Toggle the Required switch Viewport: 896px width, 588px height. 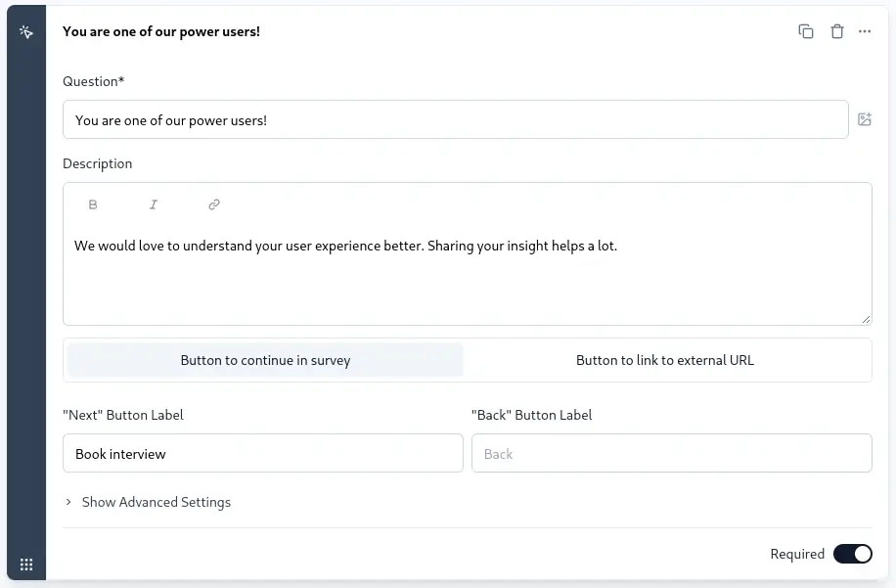(853, 554)
